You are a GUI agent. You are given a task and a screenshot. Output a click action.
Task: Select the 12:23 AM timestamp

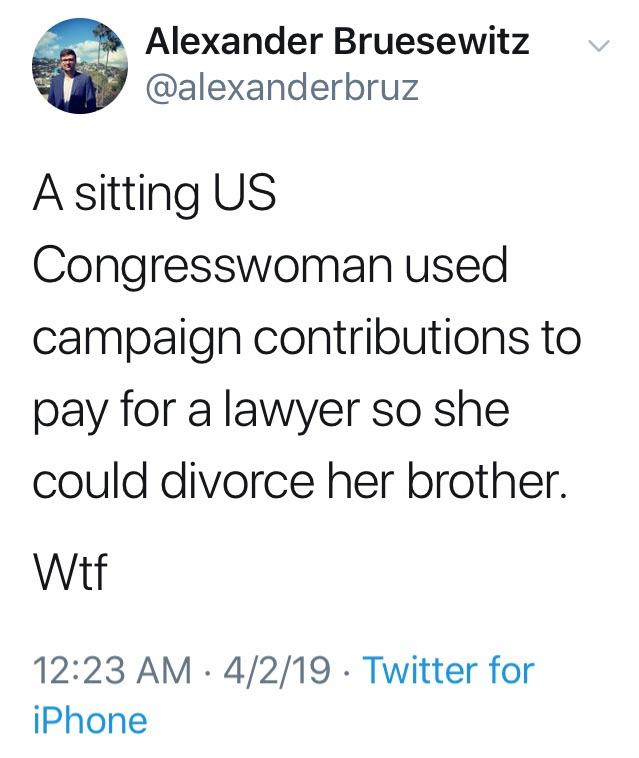tap(112, 670)
